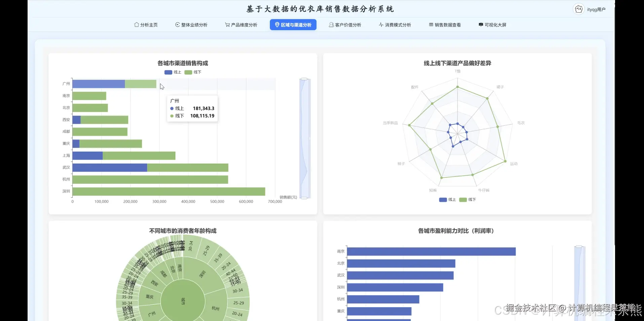Click the 重庆 sector in age sunburst
Viewport: 644px width, 321px height.
(150, 297)
